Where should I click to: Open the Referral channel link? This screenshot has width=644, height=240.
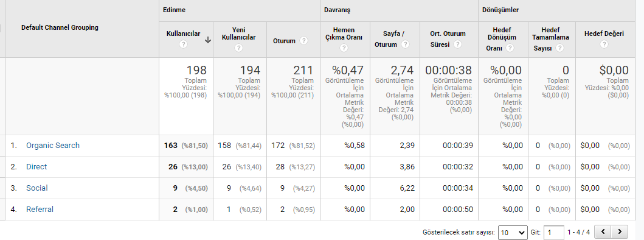[x=40, y=209]
